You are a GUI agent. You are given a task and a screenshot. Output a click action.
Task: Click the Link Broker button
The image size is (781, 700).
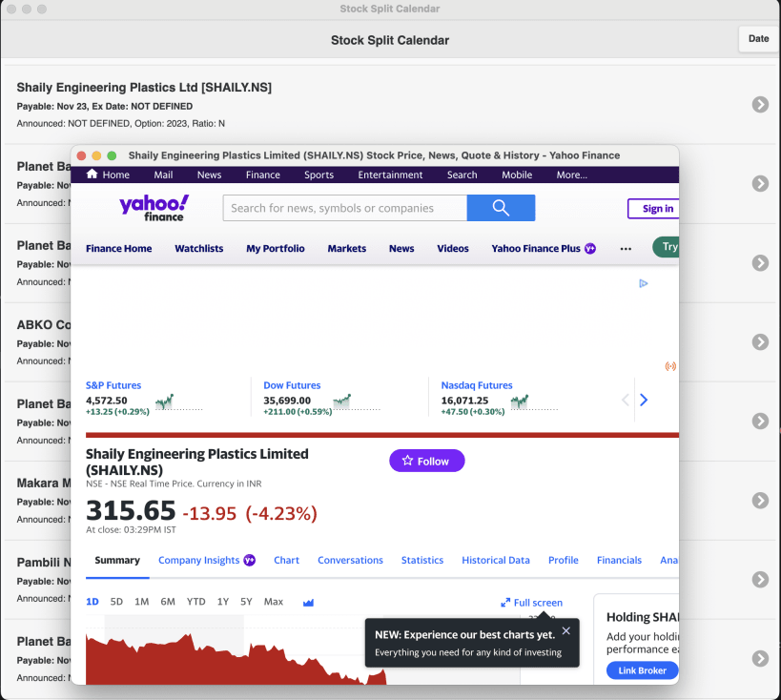642,670
